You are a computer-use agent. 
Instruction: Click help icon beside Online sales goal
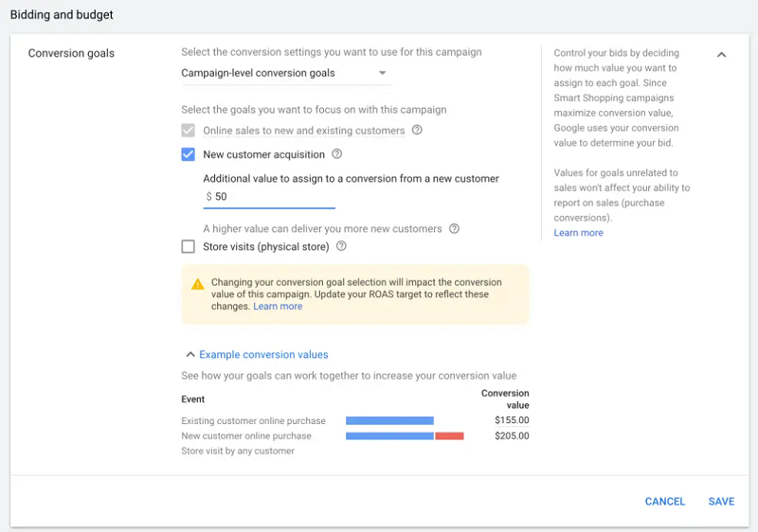coord(417,131)
